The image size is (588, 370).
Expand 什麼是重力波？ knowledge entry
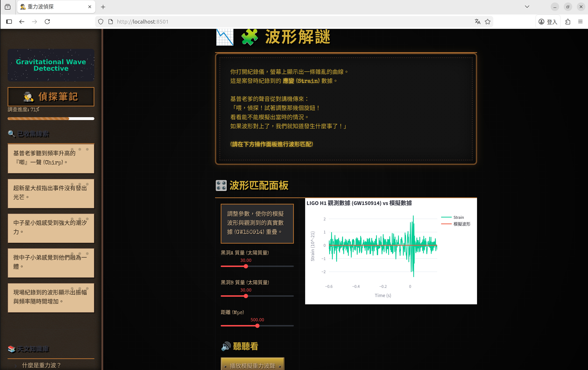[x=42, y=365]
